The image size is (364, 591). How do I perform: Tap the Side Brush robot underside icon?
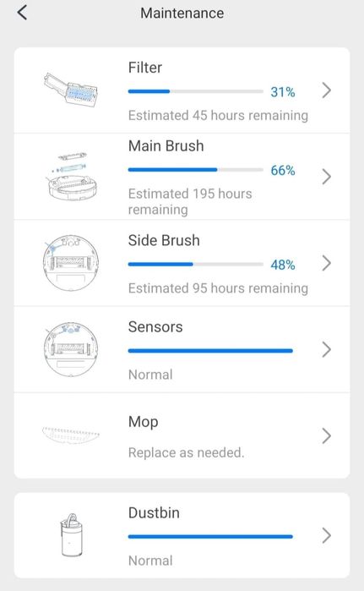point(71,263)
